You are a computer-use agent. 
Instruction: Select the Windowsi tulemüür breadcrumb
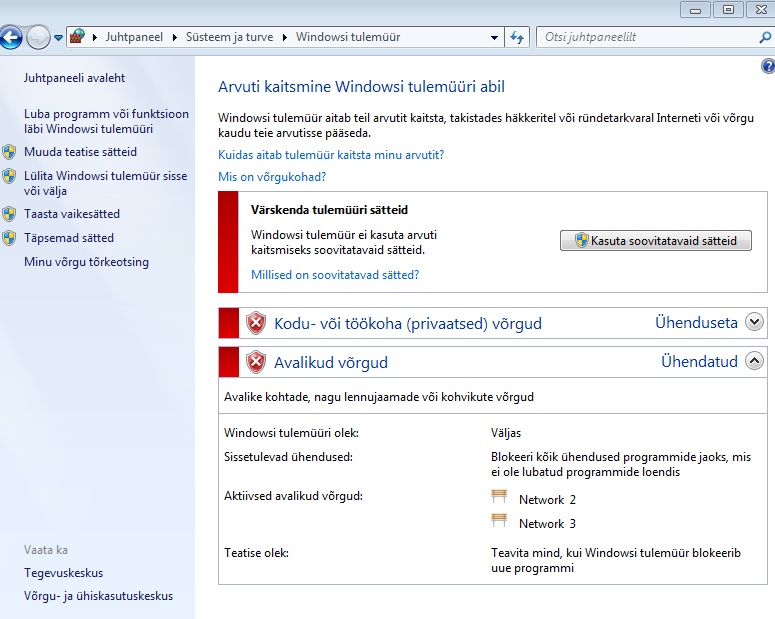[x=348, y=37]
